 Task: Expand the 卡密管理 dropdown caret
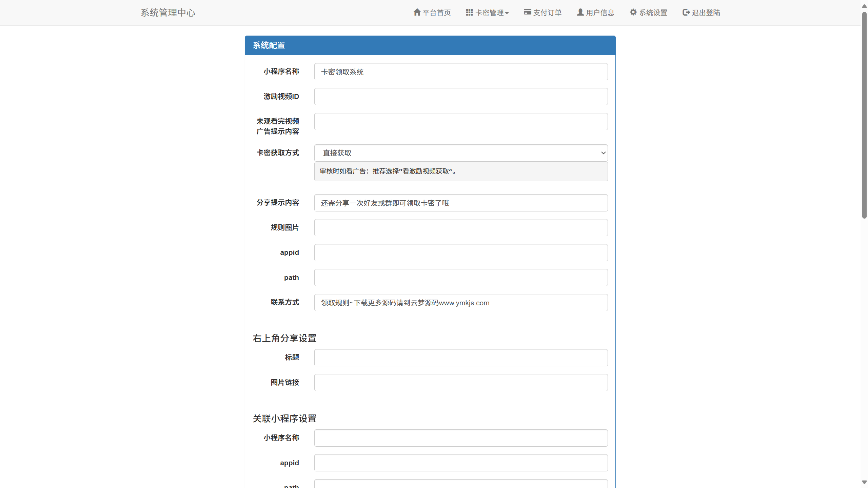[507, 13]
